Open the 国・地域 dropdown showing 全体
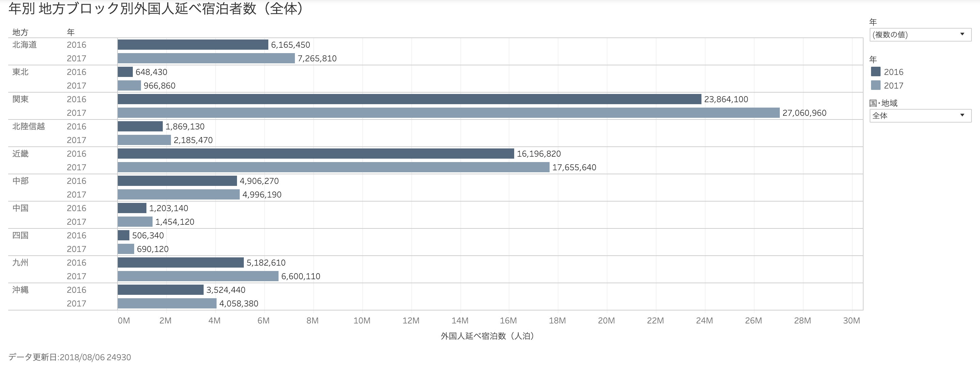This screenshot has height=367, width=980. click(920, 116)
